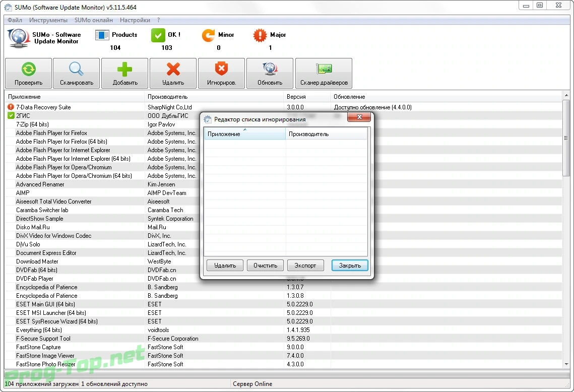Screen dimensions: 574x392
Task: Click the ООО ДубльГИС manufacturer cell
Action: coord(168,116)
